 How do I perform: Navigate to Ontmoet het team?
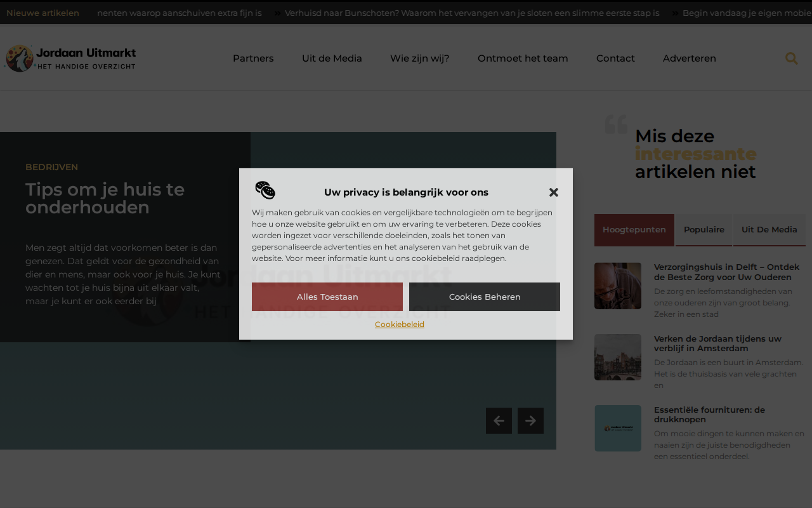pyautogui.click(x=523, y=58)
